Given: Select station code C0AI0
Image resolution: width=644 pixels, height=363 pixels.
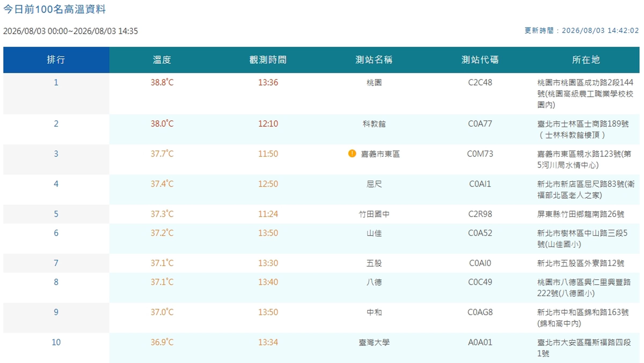Looking at the screenshot, I should coord(480,263).
